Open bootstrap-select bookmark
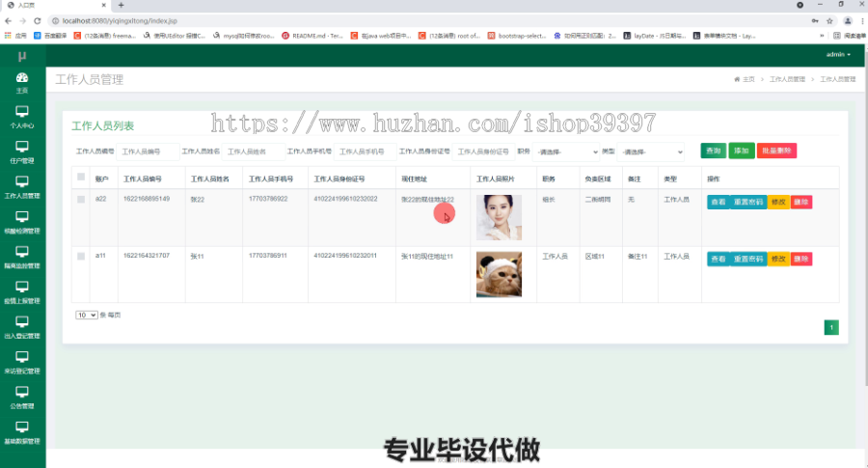The width and height of the screenshot is (868, 468). tap(517, 36)
